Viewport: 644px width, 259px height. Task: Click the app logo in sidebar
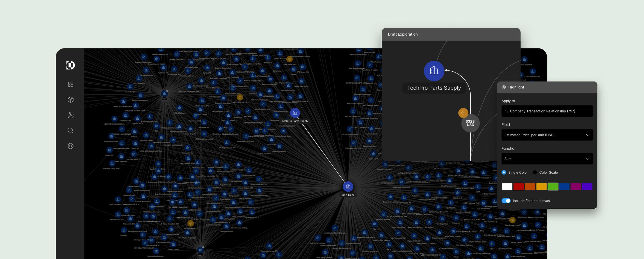[x=70, y=65]
